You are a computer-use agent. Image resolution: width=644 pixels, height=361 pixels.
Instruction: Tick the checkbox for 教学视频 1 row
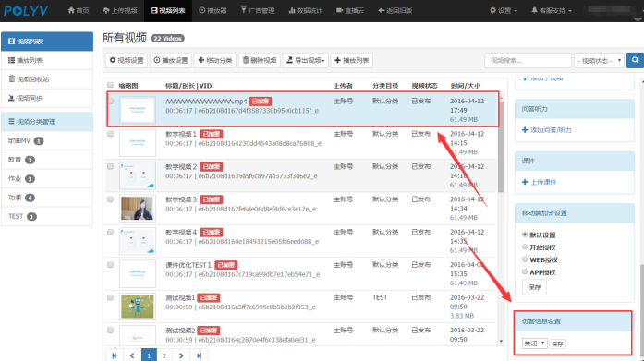click(x=110, y=134)
